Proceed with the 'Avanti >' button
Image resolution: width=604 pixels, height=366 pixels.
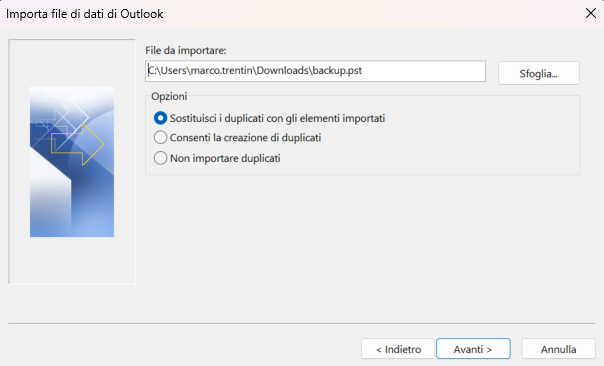click(x=473, y=349)
